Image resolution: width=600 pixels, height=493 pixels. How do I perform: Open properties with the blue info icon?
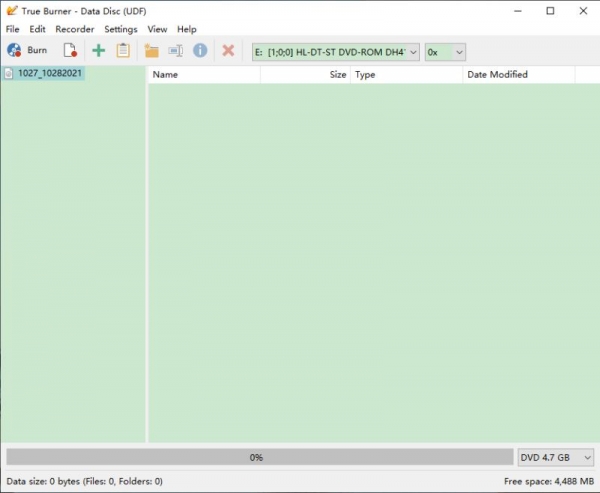pos(200,50)
